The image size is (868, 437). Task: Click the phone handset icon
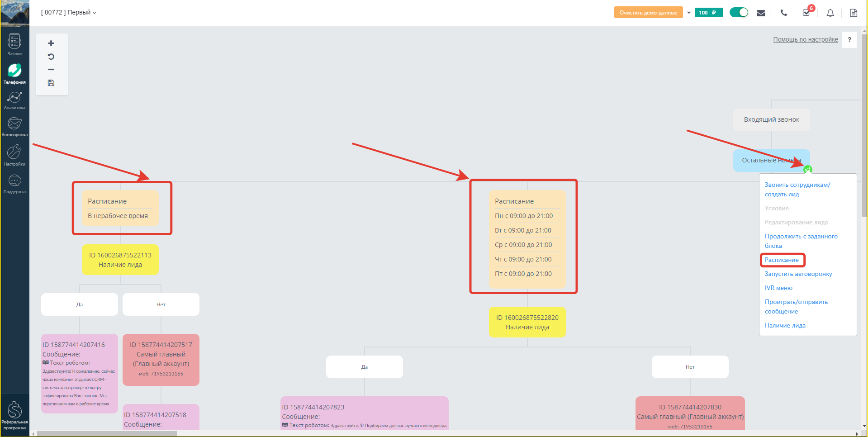[784, 13]
